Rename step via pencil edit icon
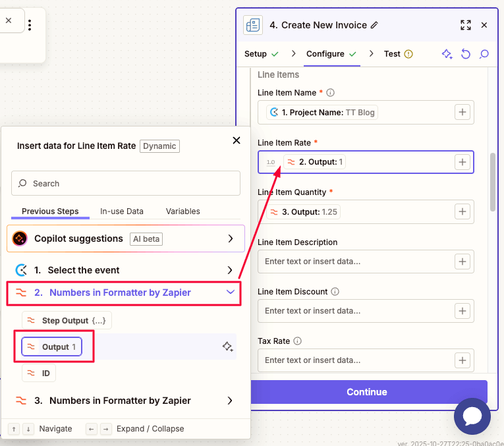The width and height of the screenshot is (504, 446). tap(374, 25)
